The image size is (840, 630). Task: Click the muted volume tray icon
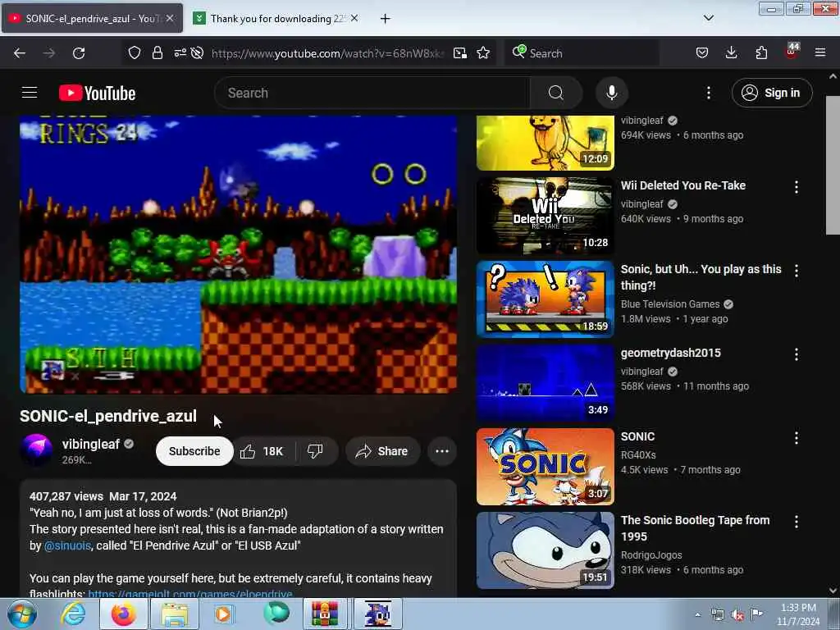click(x=737, y=614)
